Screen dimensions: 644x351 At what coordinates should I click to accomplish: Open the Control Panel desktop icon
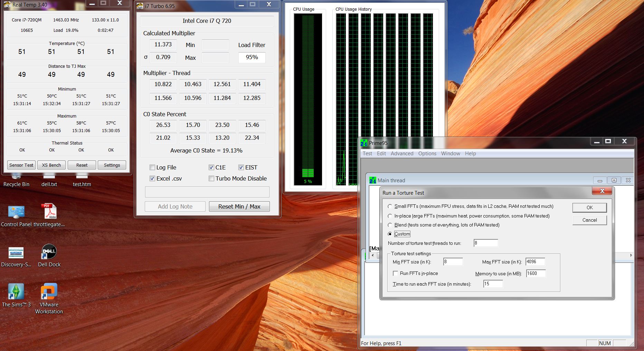[16, 216]
